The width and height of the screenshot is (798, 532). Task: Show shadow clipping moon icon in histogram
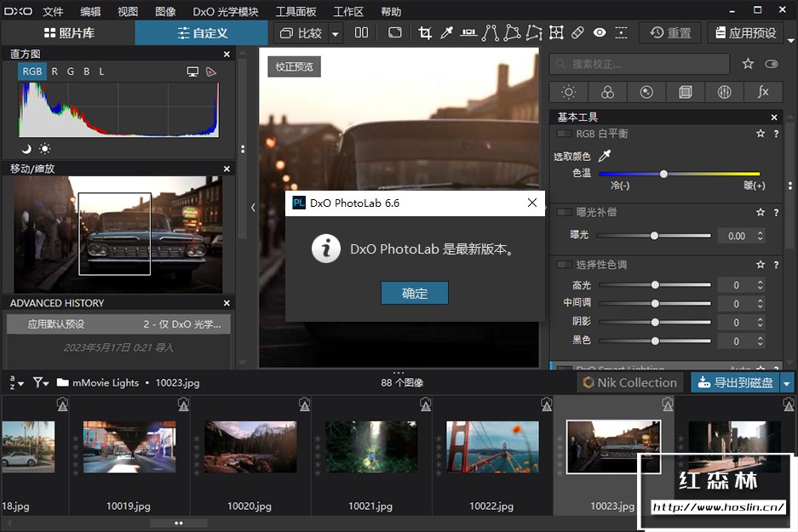pos(26,148)
